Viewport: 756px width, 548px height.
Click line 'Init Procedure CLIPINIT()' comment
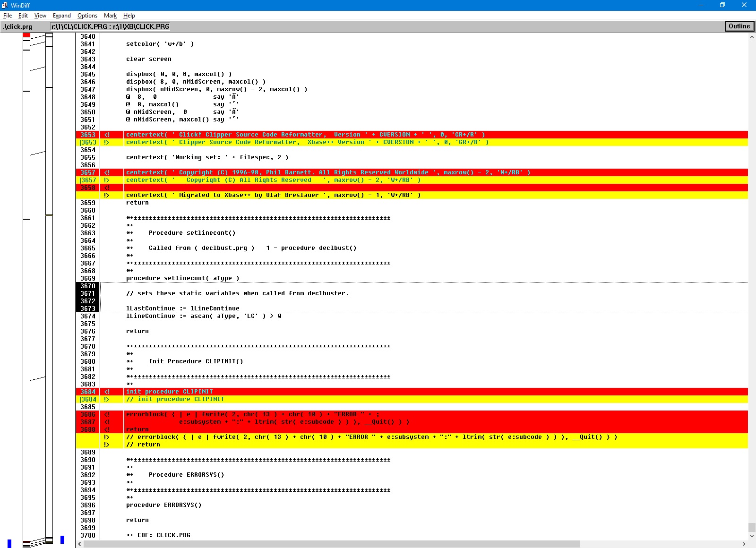click(184, 361)
